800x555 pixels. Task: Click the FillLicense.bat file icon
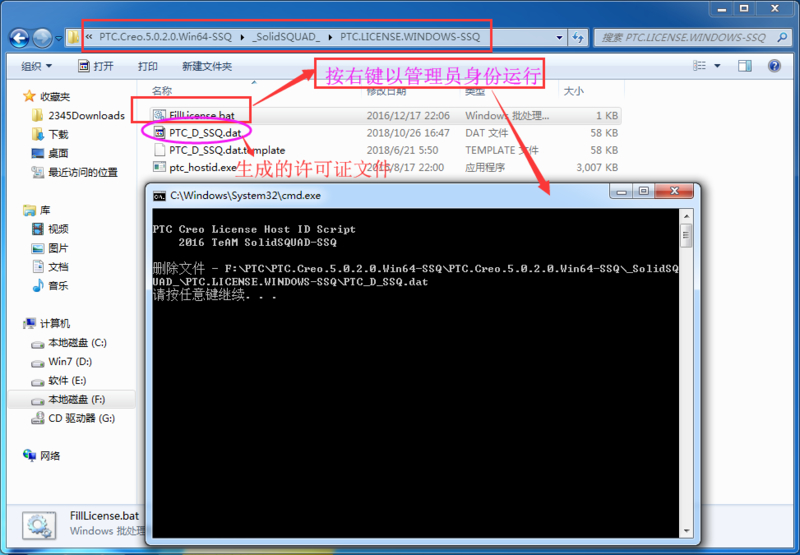[160, 115]
